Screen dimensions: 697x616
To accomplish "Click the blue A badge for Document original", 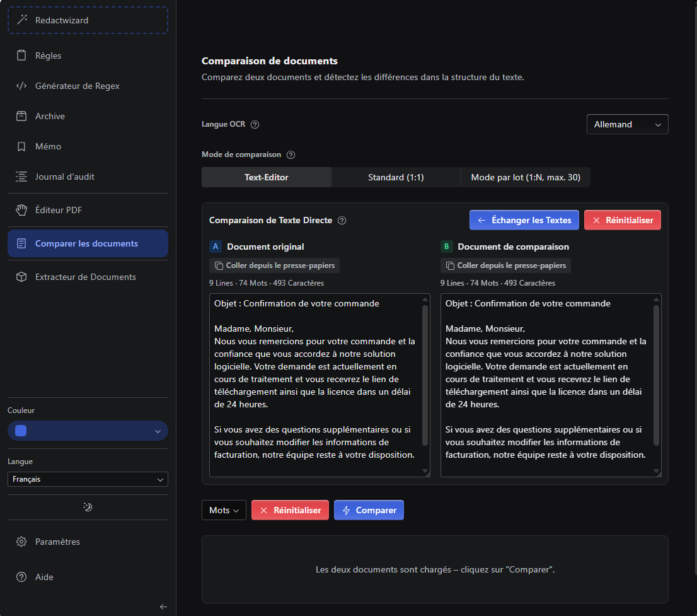I will [215, 247].
